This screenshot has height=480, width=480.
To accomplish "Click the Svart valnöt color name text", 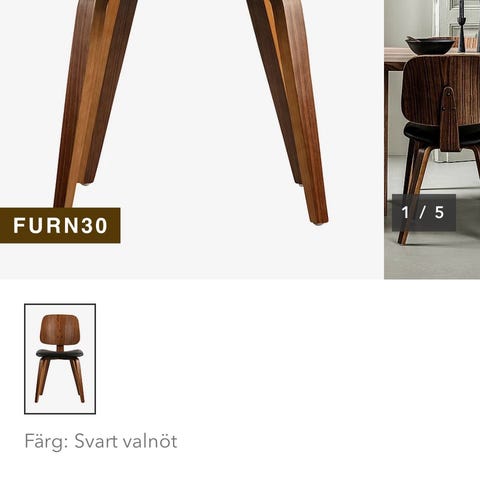I will coord(126,442).
